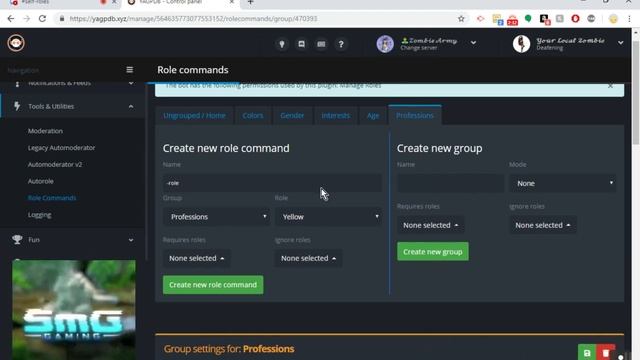
Task: Open the Role dropdown showing Yellow
Action: [329, 217]
